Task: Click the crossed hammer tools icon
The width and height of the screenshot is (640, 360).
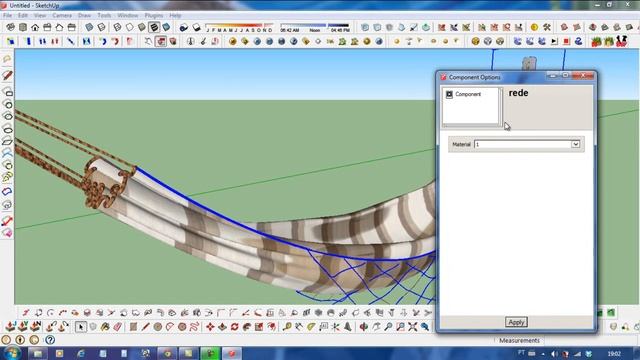Action: pos(547,27)
